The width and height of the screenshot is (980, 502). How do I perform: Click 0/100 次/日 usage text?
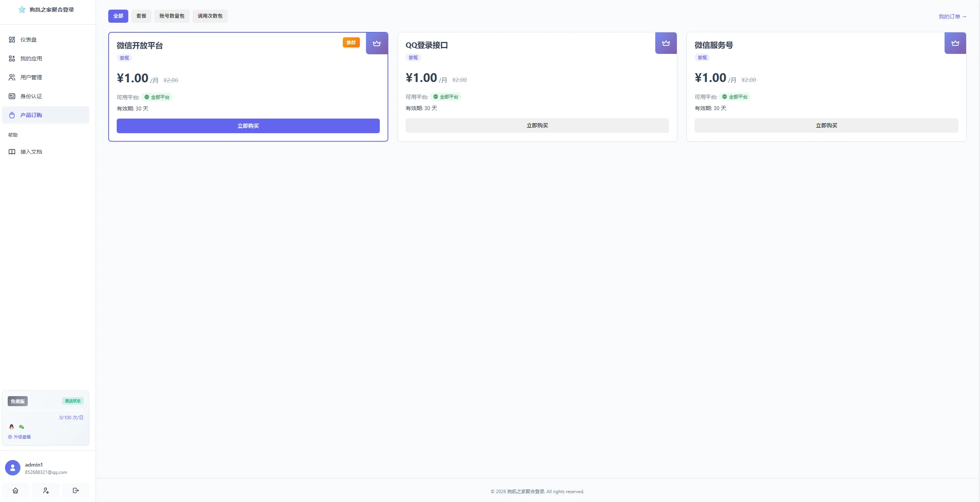[x=71, y=418]
